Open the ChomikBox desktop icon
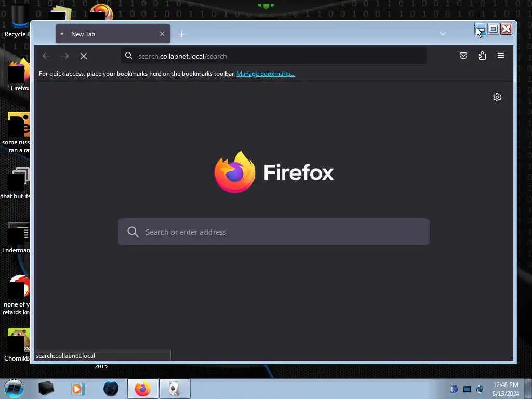The width and height of the screenshot is (532, 399). (17, 345)
